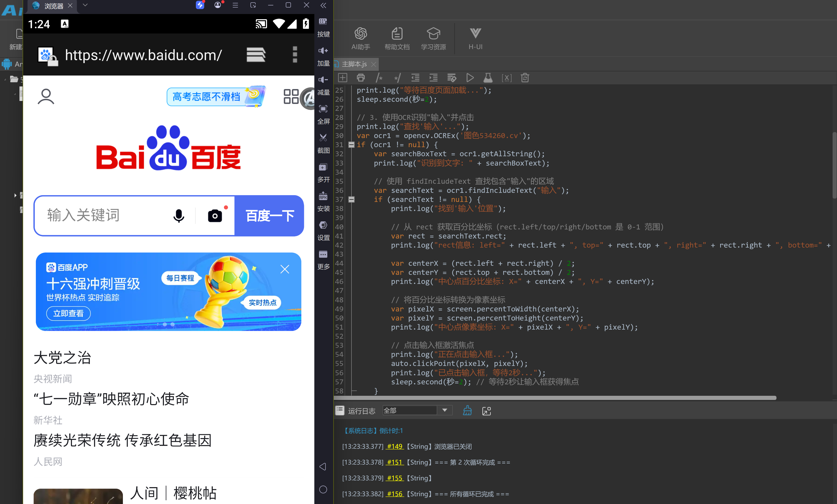Close the 百度APP ad banner
The image size is (837, 504).
(285, 269)
